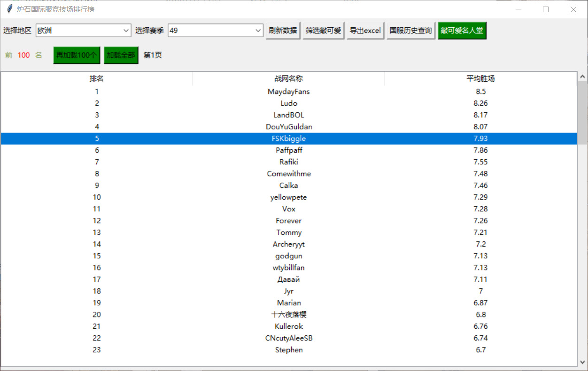The image size is (588, 371).
Task: Click the 7.86 average wins value
Action: click(480, 150)
